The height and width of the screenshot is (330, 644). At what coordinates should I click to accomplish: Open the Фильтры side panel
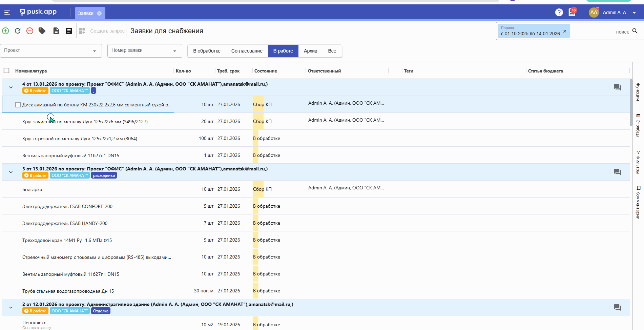[x=638, y=162]
